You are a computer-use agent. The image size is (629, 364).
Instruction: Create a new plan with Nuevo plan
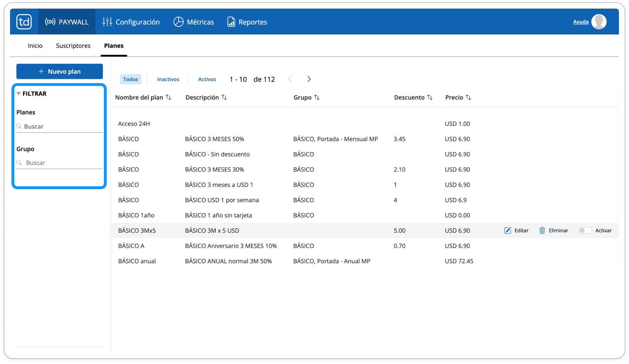coord(59,71)
